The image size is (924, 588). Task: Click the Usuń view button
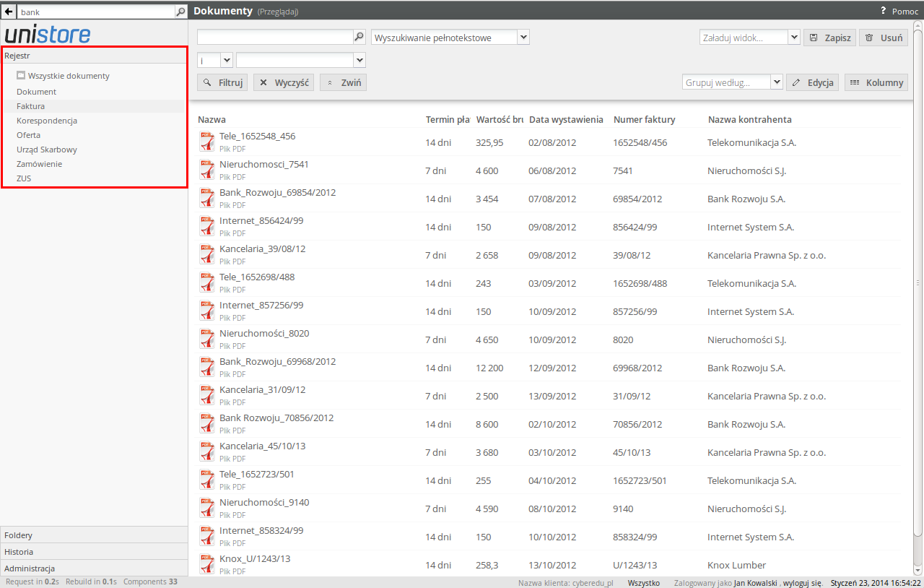click(884, 38)
